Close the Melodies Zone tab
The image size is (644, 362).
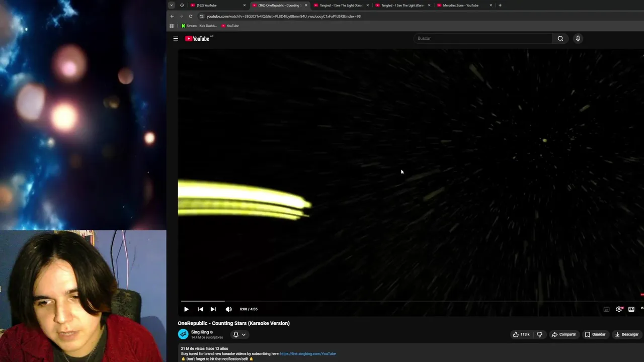[x=491, y=5]
